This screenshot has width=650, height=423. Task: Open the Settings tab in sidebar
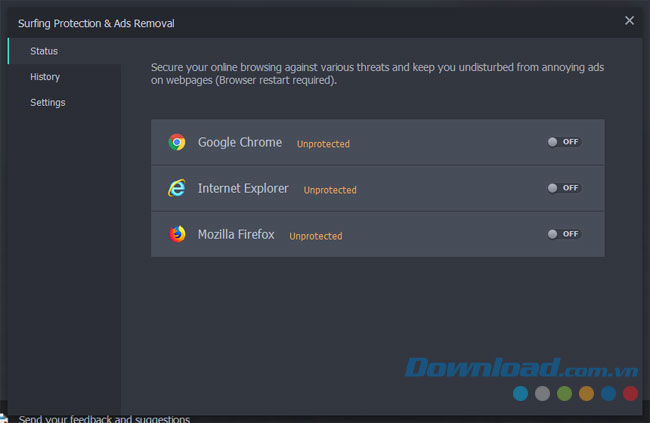(x=64, y=102)
